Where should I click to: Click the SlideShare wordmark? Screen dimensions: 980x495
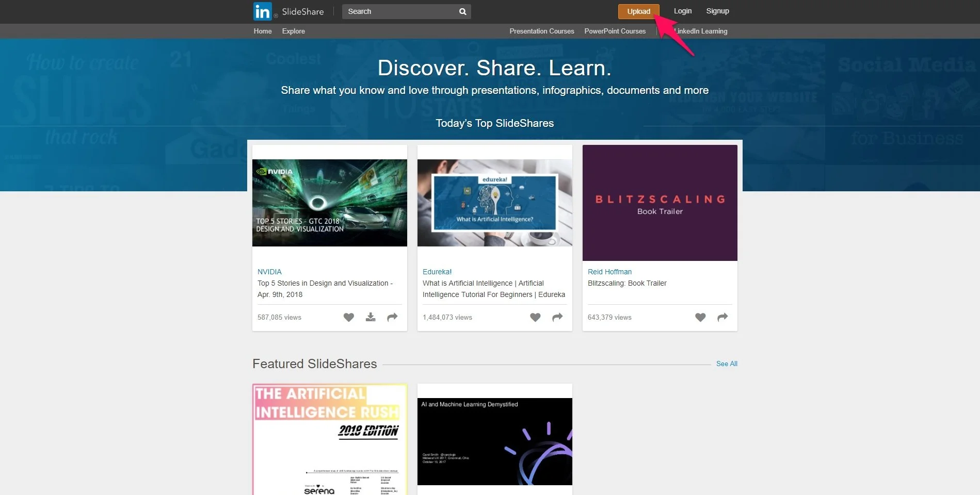coord(303,11)
